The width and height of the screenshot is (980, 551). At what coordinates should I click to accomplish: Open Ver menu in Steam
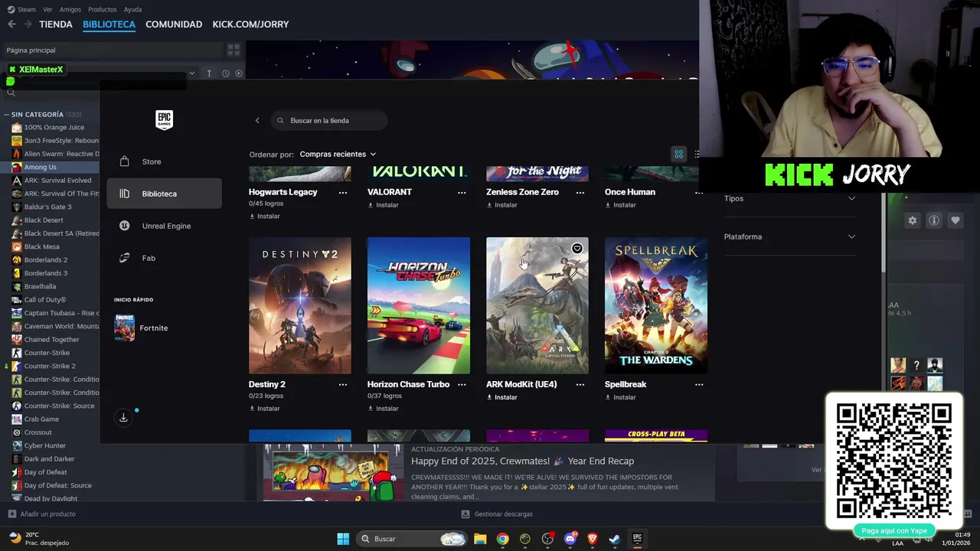(x=47, y=9)
